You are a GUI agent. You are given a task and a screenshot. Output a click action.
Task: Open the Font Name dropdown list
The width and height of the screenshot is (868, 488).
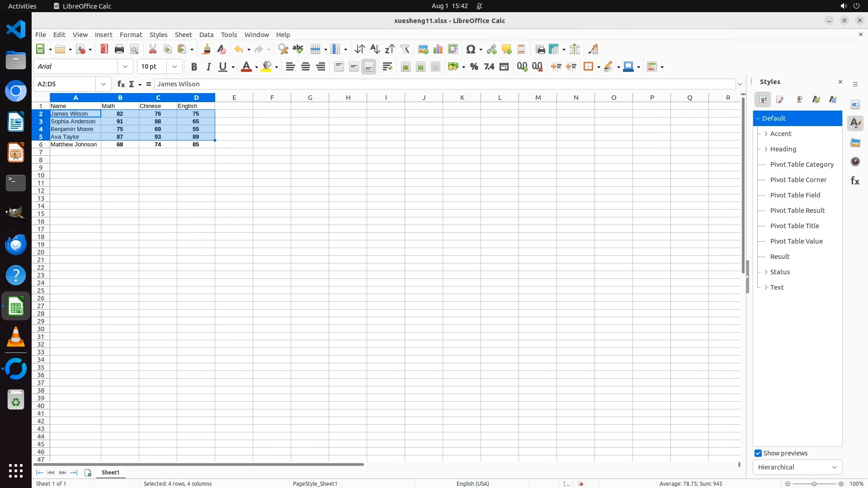coord(125,66)
